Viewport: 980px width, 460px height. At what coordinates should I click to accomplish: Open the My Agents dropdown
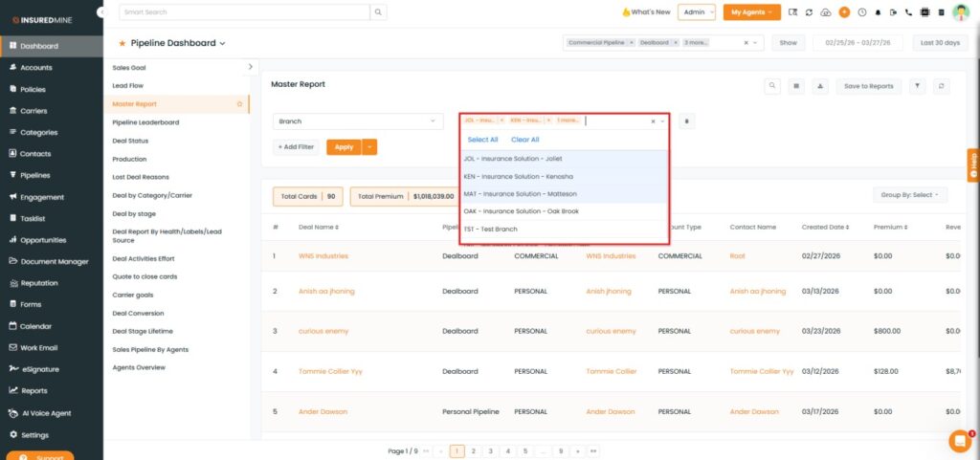click(751, 12)
